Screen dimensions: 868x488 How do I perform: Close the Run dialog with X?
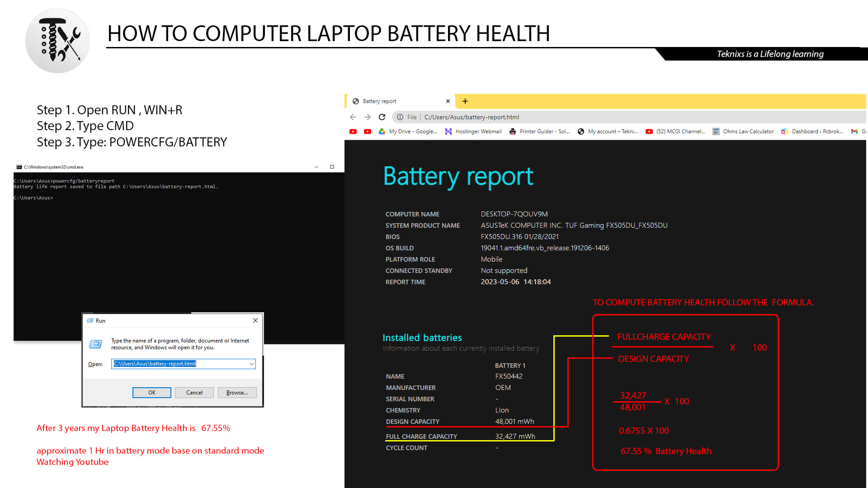pyautogui.click(x=255, y=320)
